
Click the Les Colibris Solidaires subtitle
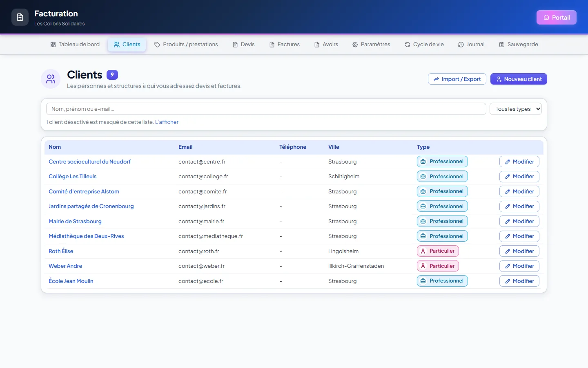60,24
